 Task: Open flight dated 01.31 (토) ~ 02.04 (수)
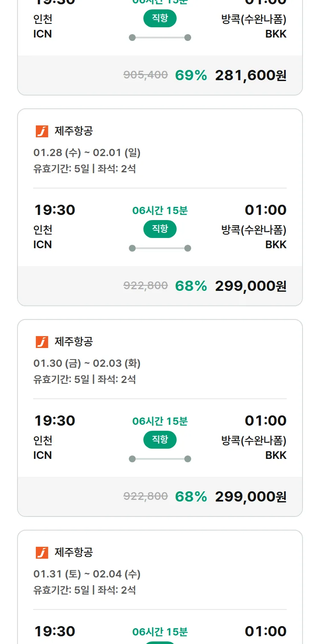point(87,574)
